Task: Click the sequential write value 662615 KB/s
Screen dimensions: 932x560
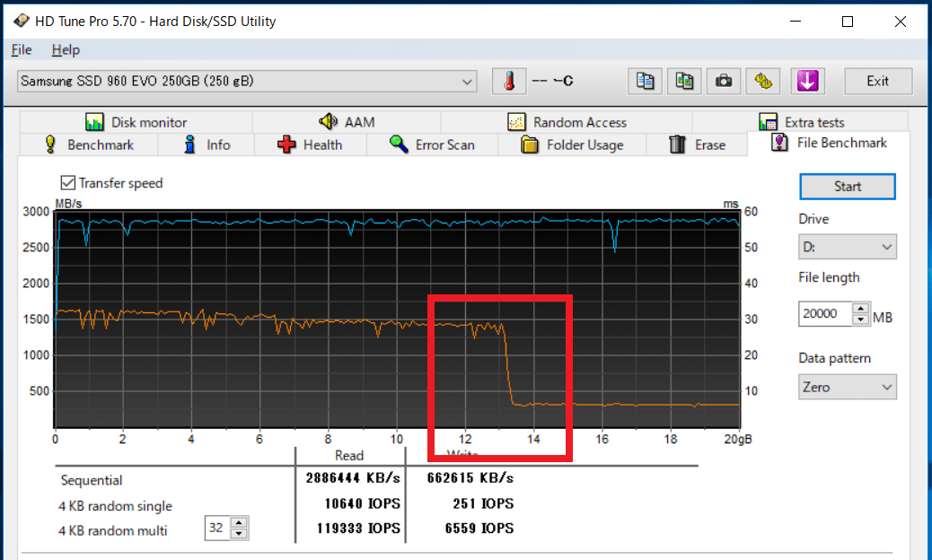Action: [x=470, y=478]
